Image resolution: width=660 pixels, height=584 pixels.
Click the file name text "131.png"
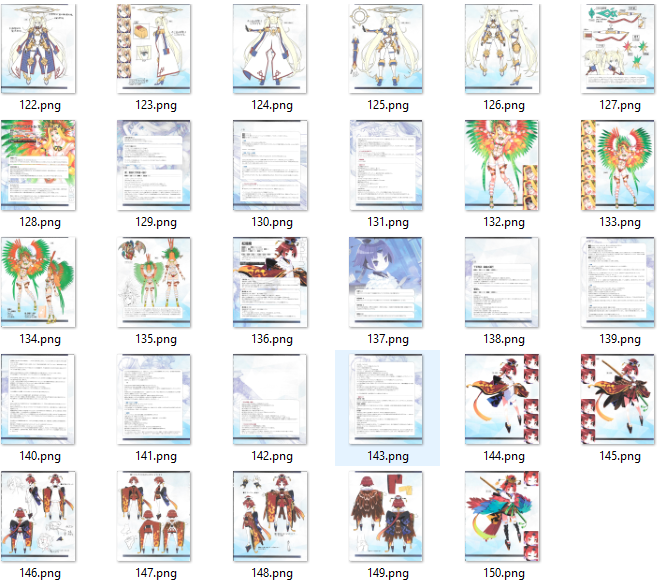coord(388,222)
